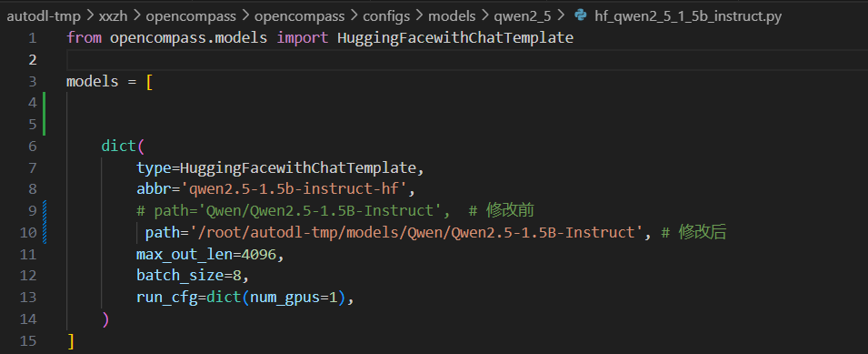Screen dimensions: 868x354
Task: Open the qwen2_5 breadcrumb folder
Action: point(523,16)
